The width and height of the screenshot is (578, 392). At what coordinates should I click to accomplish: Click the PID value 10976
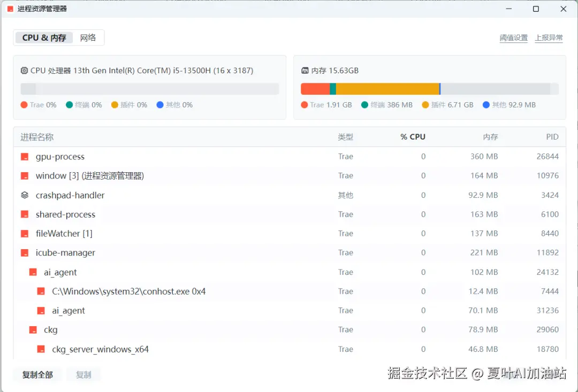547,176
